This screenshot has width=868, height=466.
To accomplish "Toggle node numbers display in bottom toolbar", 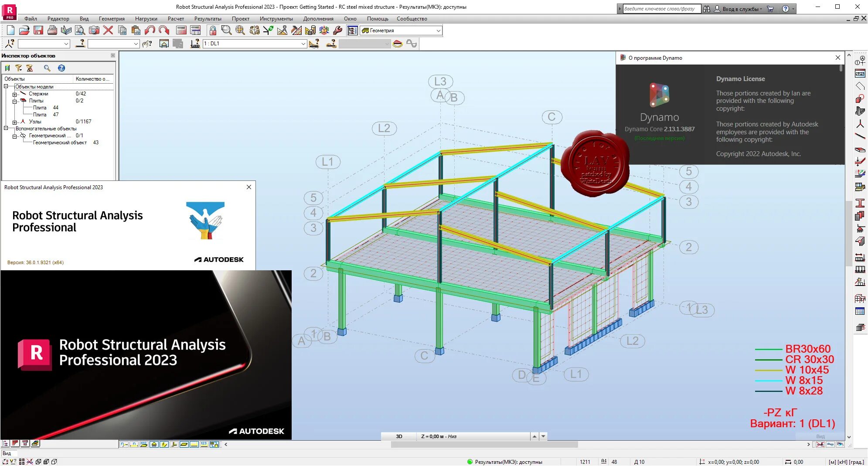I will [x=124, y=444].
